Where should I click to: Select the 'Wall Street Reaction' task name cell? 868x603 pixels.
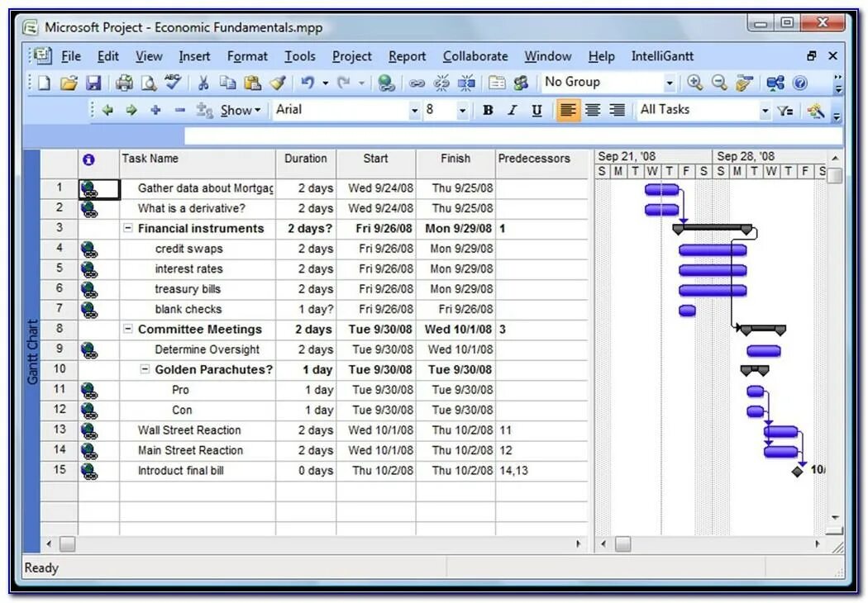coord(198,430)
